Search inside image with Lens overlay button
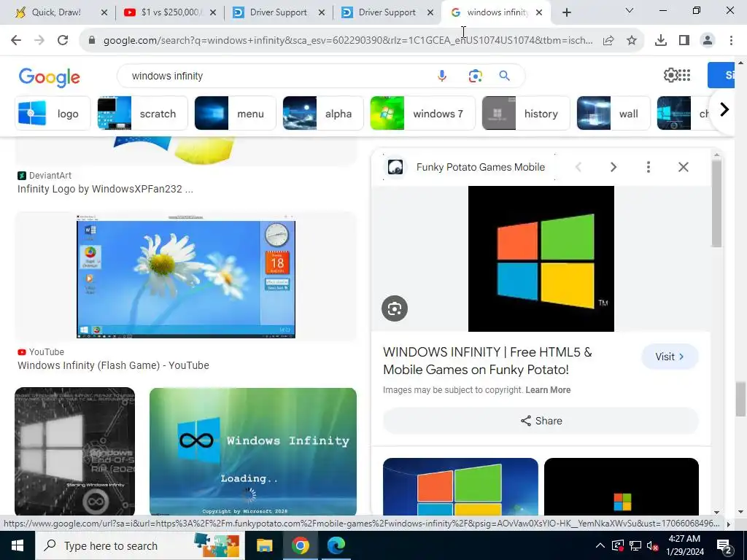The height and width of the screenshot is (560, 747). click(395, 308)
